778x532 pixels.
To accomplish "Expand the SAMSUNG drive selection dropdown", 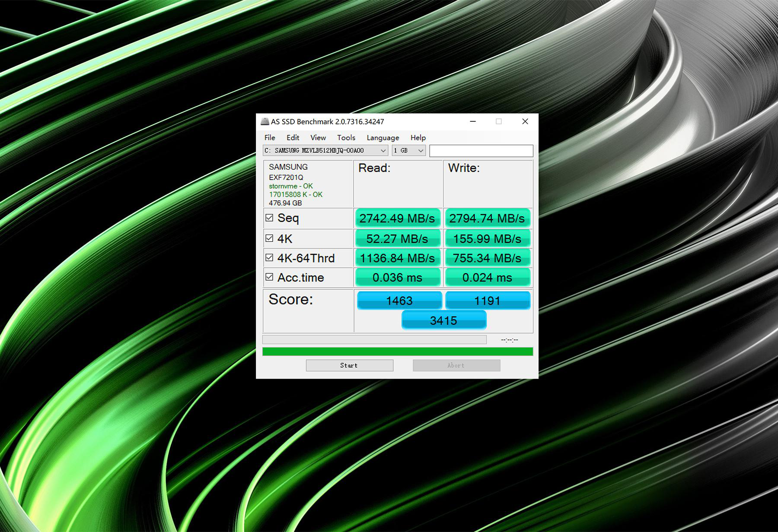I will (325, 150).
